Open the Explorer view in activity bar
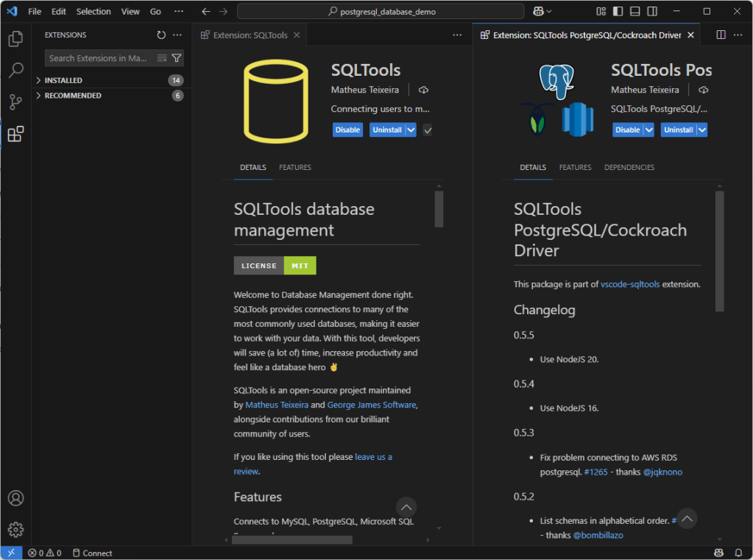 coord(15,39)
